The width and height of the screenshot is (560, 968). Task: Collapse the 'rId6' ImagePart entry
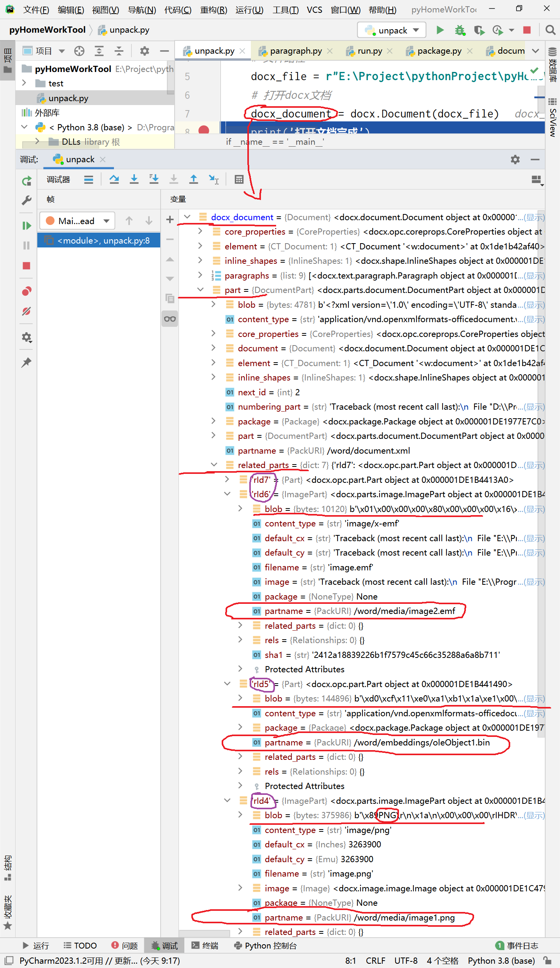pyautogui.click(x=227, y=494)
